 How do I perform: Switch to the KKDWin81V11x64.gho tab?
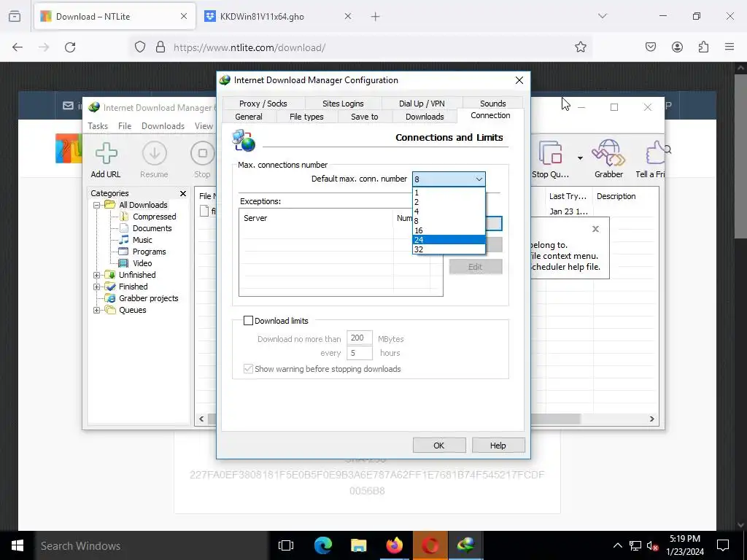click(279, 17)
